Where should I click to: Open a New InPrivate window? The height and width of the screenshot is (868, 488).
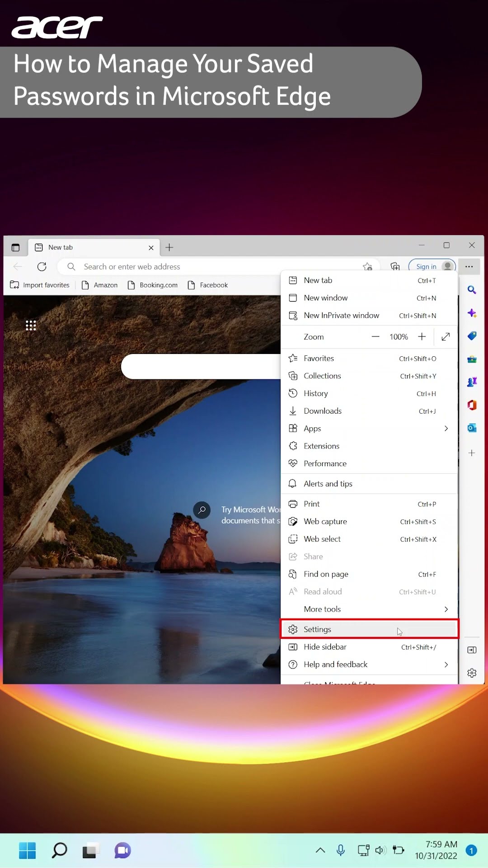[369, 316]
